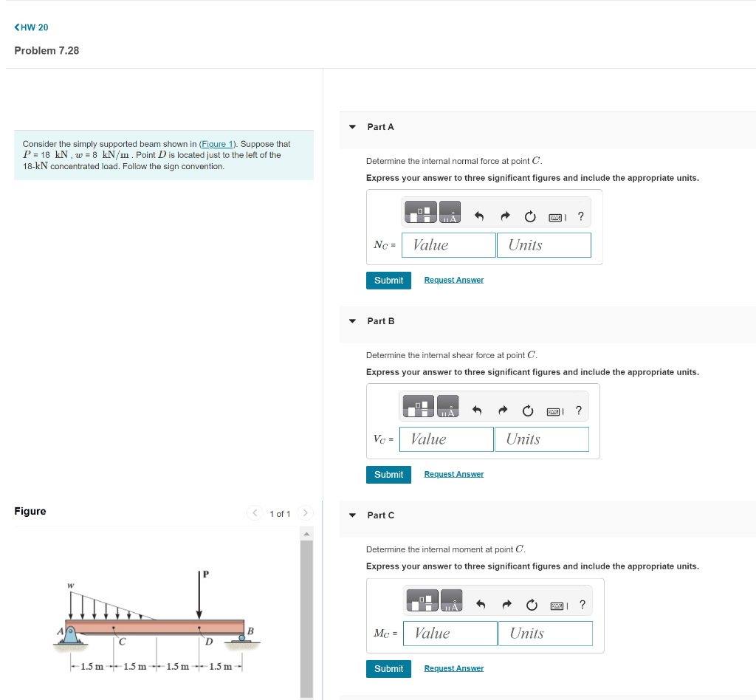Screen dimensions: 756x700
Task: Click the Problem 7.28 heading
Action: (x=47, y=51)
